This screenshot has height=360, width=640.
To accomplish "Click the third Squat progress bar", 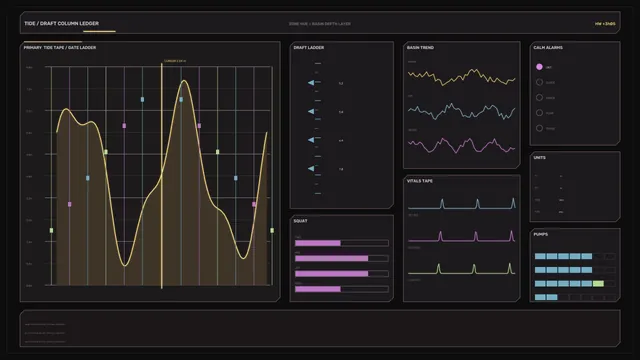I will [342, 274].
